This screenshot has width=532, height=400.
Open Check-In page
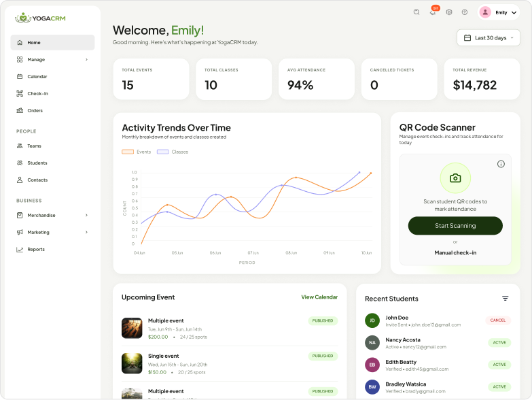coord(52,93)
